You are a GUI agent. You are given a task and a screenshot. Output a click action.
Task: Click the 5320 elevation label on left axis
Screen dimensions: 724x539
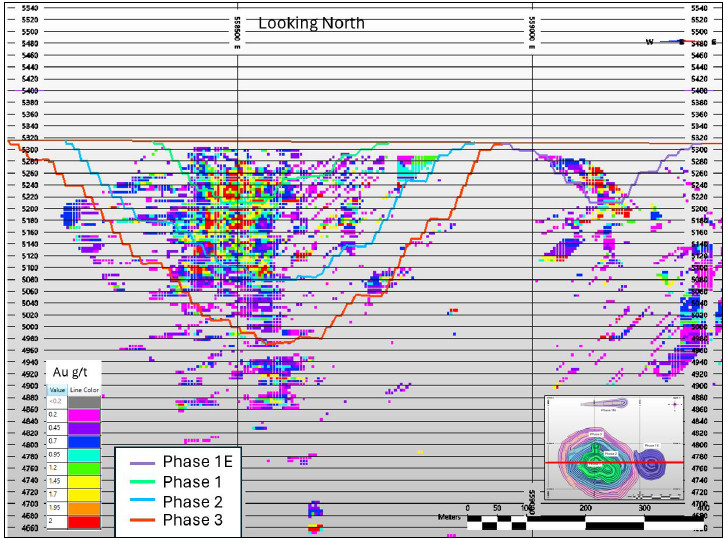[30, 138]
